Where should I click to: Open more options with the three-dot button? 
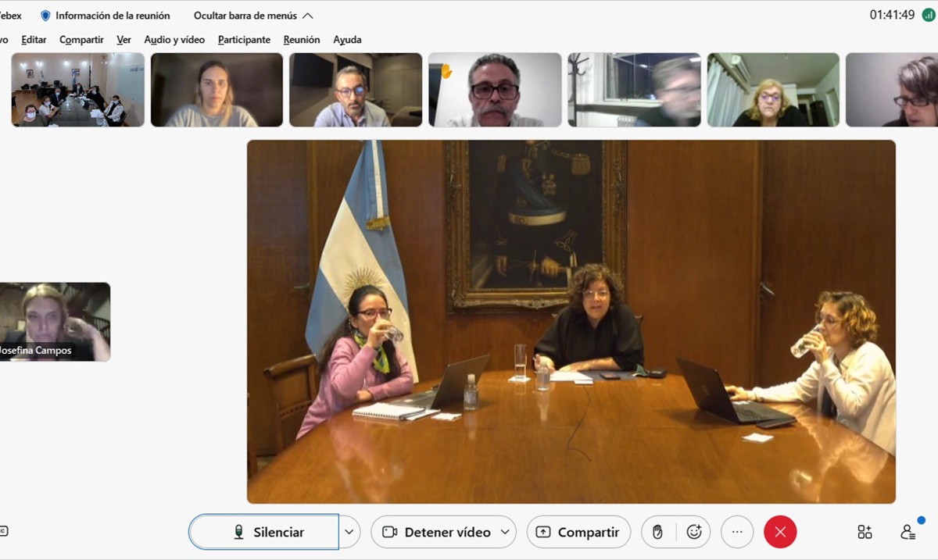[737, 532]
